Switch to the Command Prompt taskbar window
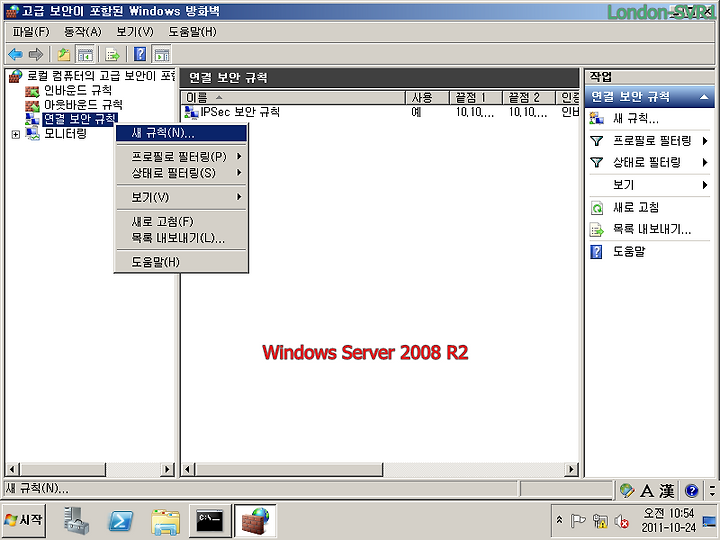720x540 pixels. pyautogui.click(x=210, y=521)
